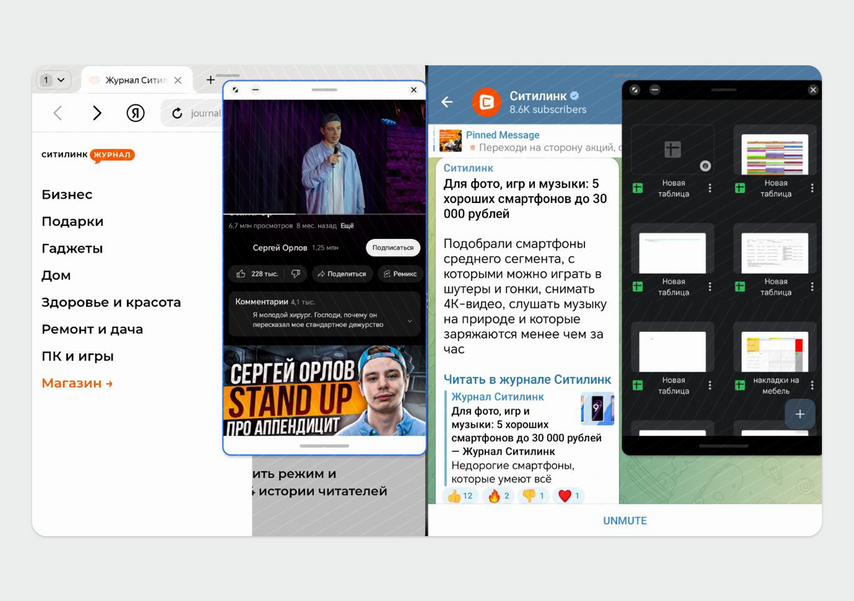
Task: Create a remix with Ремикс button
Action: click(400, 274)
